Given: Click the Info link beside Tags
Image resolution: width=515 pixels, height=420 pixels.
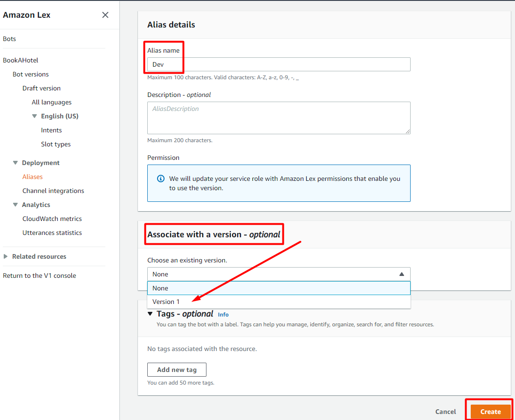Looking at the screenshot, I should click(x=223, y=315).
